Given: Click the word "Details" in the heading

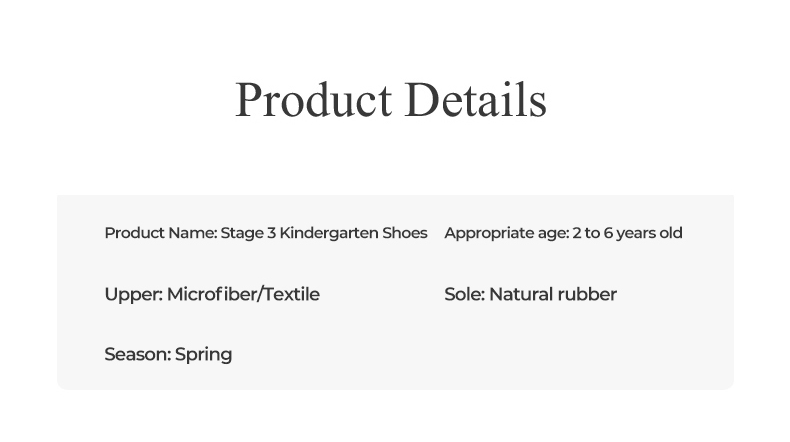Looking at the screenshot, I should tap(476, 100).
